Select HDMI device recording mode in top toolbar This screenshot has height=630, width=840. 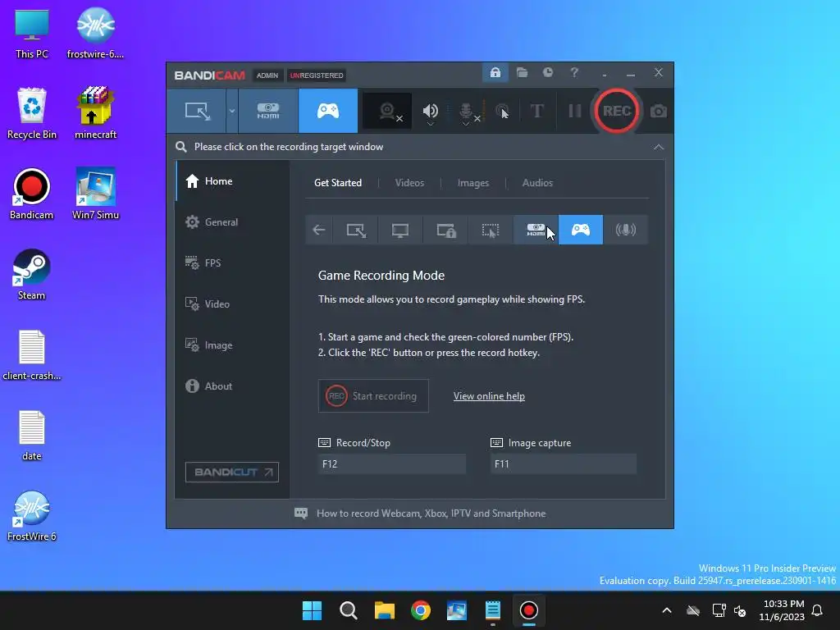tap(268, 111)
